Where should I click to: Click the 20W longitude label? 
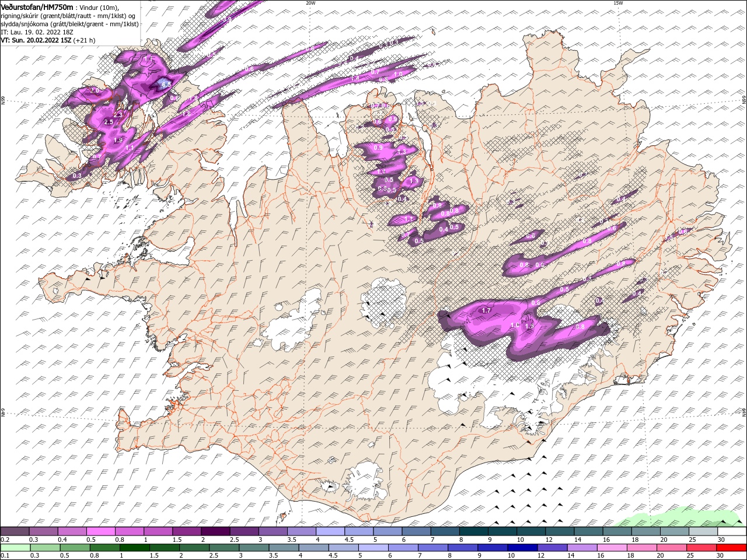tap(310, 3)
